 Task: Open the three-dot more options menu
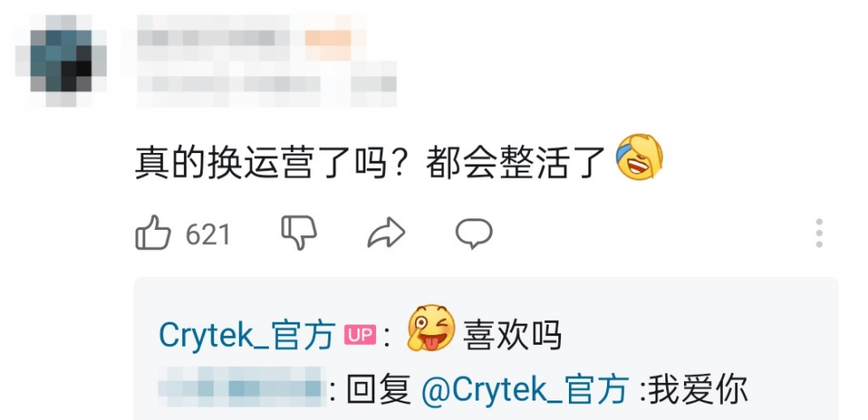coord(819,233)
